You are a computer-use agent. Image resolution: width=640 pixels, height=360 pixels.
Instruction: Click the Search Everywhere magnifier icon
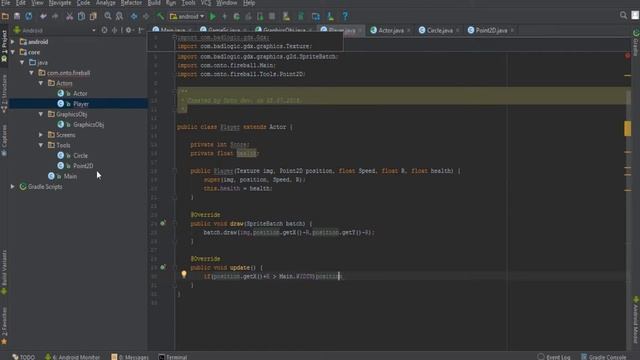[x=623, y=16]
